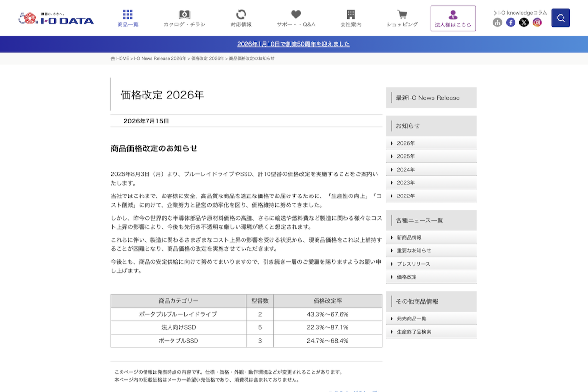Click the date 2026年7月15日
588x392 pixels.
click(x=147, y=121)
